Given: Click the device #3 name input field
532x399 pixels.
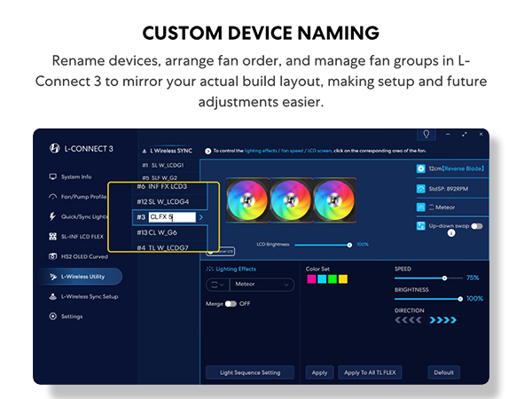Looking at the screenshot, I should coord(172,217).
